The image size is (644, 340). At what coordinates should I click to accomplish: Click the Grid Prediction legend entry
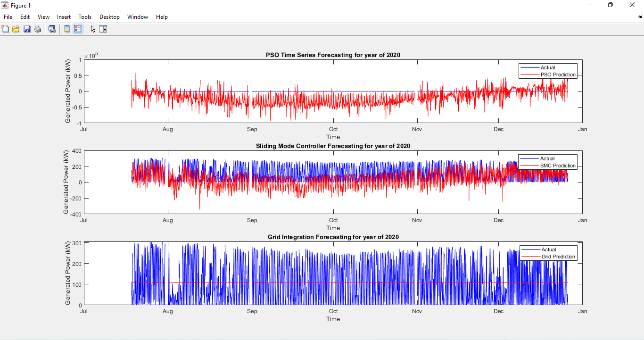[x=558, y=257]
